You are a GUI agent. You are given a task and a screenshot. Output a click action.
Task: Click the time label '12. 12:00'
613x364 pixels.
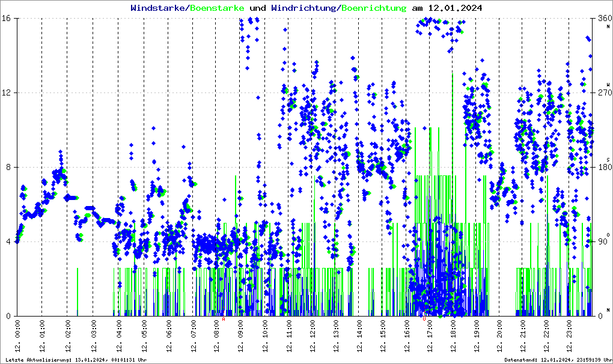pos(313,336)
